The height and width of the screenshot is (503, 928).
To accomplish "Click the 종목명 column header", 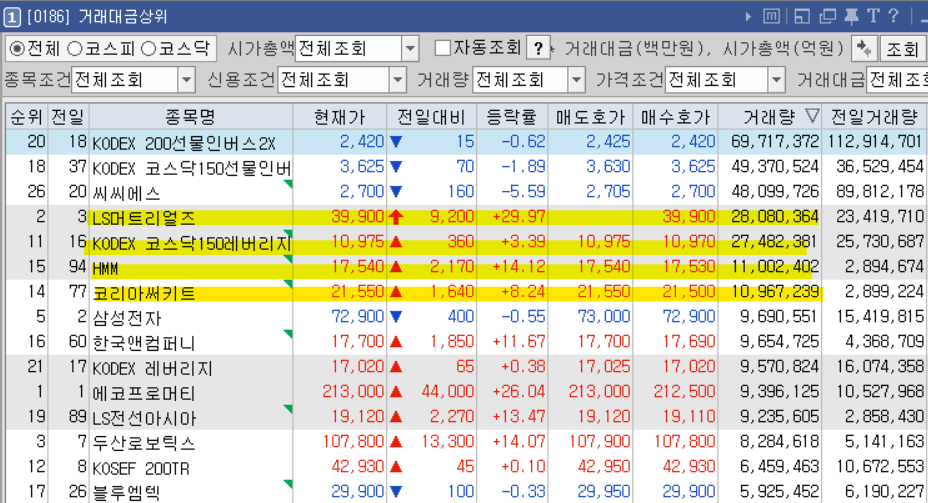I will pyautogui.click(x=191, y=117).
